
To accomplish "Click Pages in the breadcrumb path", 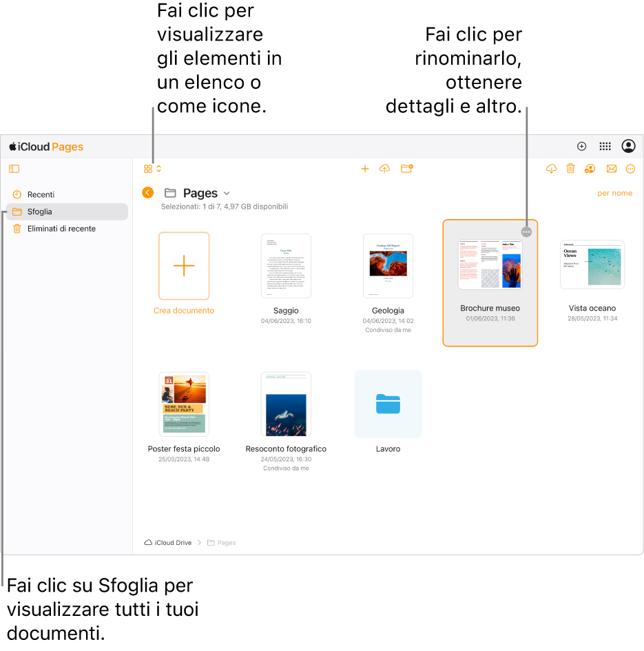I will 222,543.
